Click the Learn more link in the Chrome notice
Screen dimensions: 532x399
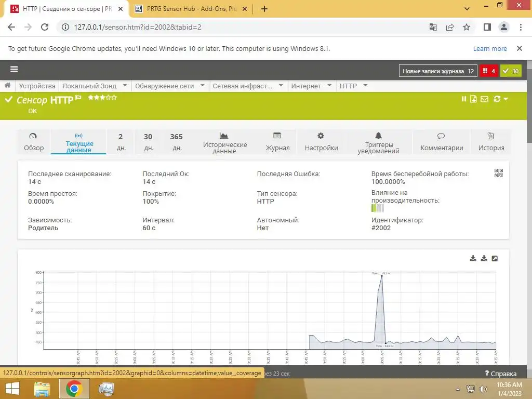coord(490,48)
